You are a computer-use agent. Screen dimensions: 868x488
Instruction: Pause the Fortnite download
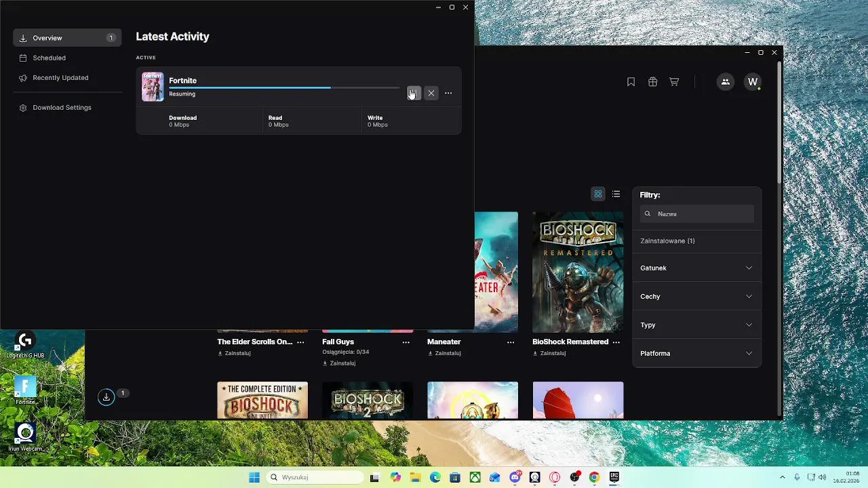tap(414, 93)
